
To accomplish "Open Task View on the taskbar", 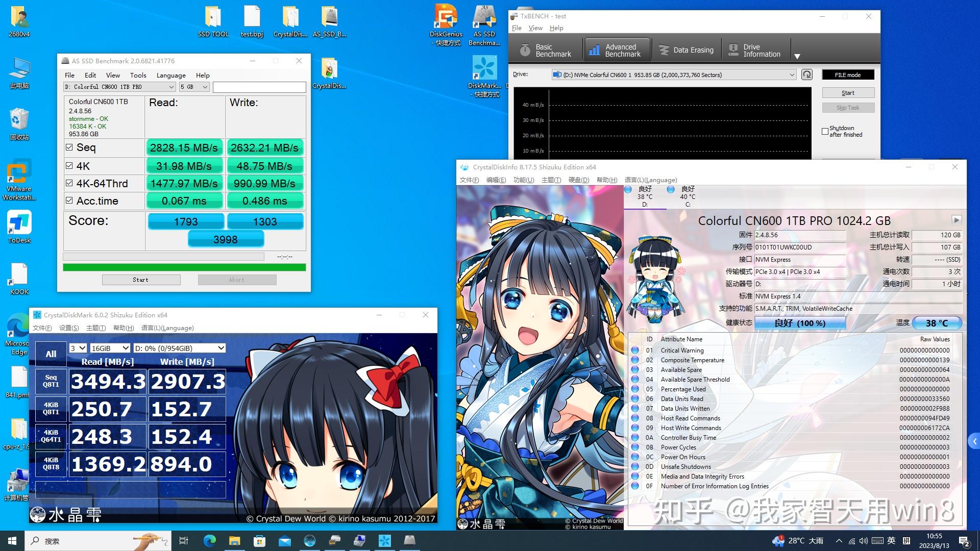I will click(x=184, y=541).
